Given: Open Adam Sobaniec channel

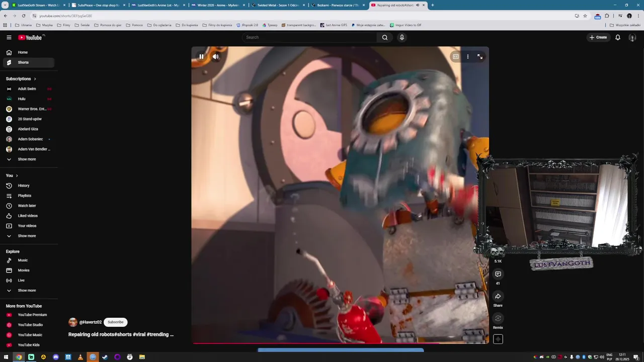Looking at the screenshot, I should click(x=29, y=139).
